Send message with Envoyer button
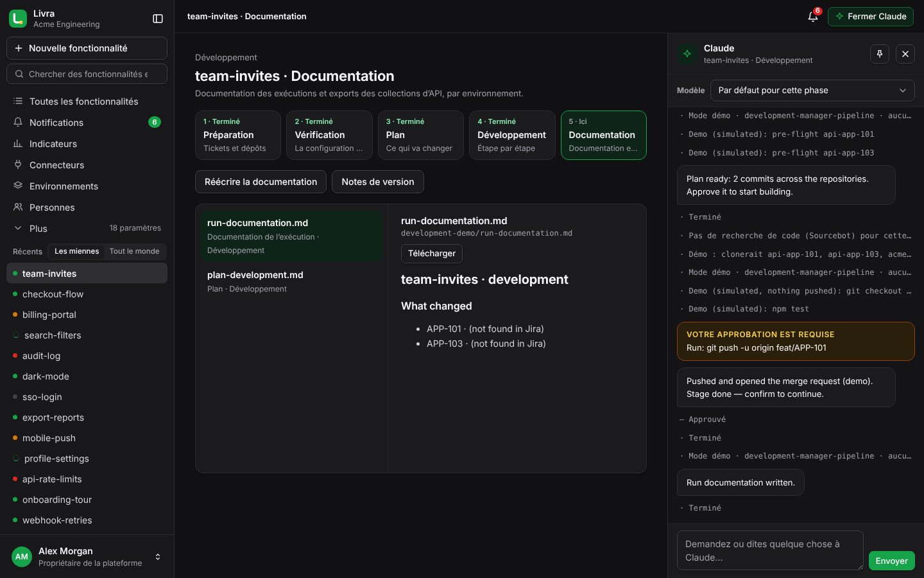 coord(892,561)
